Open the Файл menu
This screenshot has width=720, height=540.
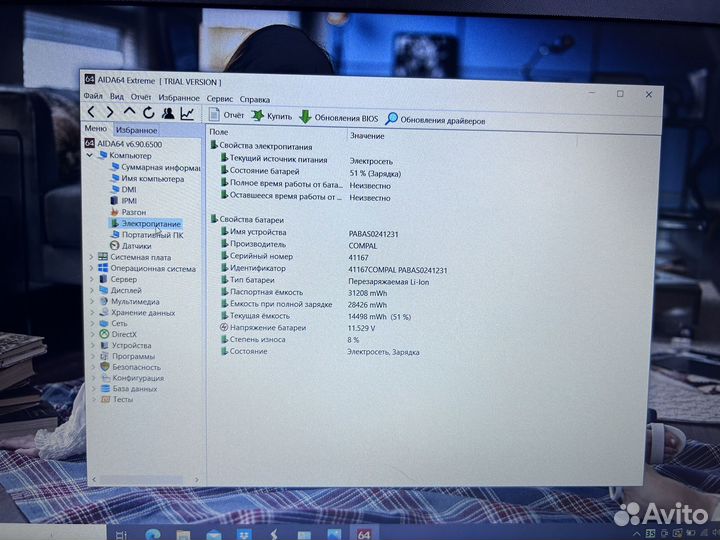tap(93, 96)
